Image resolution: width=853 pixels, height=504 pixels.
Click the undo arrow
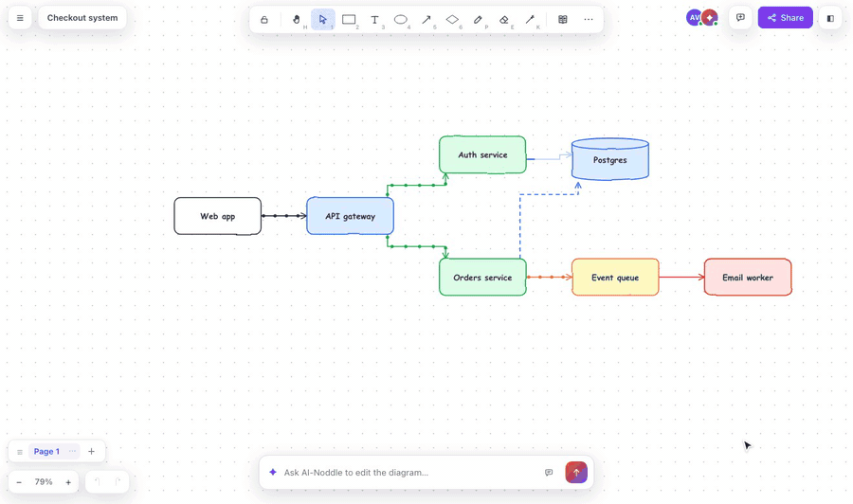tap(98, 481)
